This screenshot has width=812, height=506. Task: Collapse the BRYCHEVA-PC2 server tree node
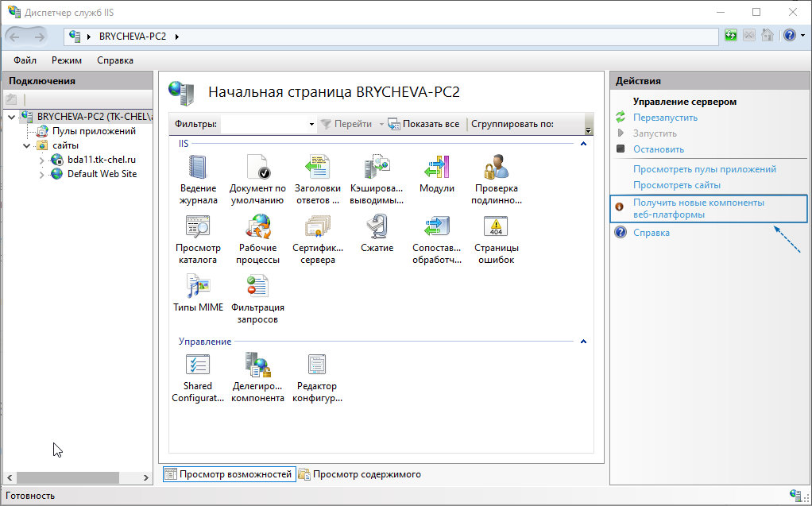pos(11,117)
